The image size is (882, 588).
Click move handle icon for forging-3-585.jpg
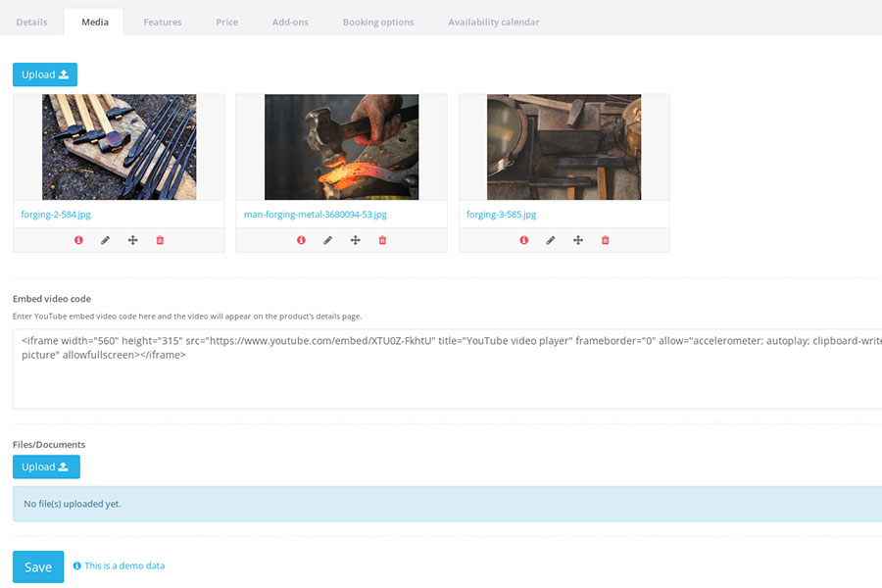pos(578,240)
